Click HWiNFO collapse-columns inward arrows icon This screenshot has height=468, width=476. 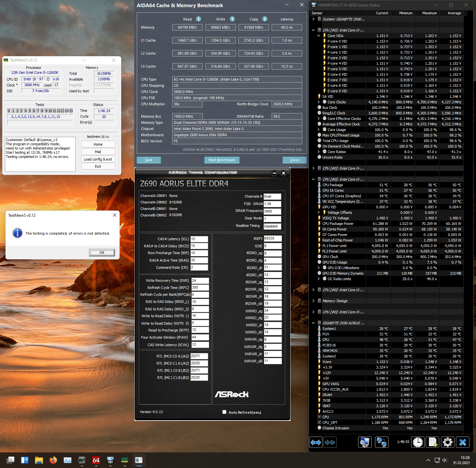(x=330, y=442)
